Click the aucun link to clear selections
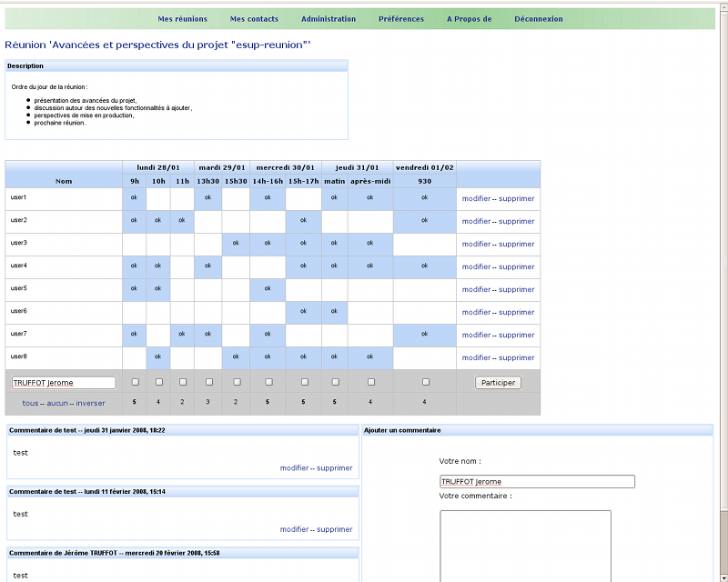This screenshot has height=582, width=728. (57, 403)
